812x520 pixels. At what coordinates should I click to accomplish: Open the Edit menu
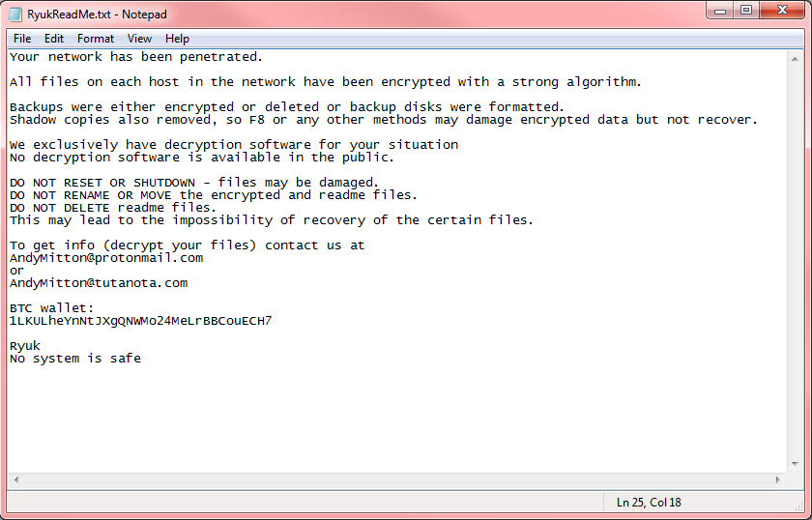54,39
